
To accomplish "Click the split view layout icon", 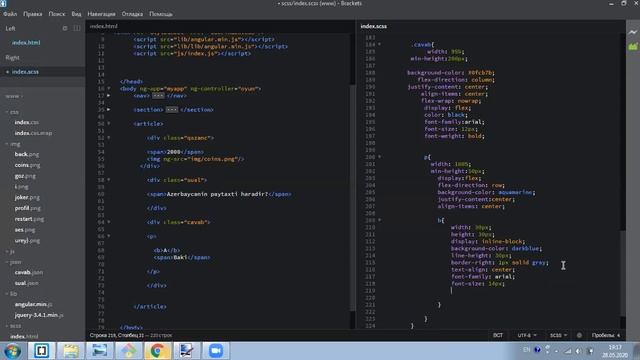I will coord(77,28).
